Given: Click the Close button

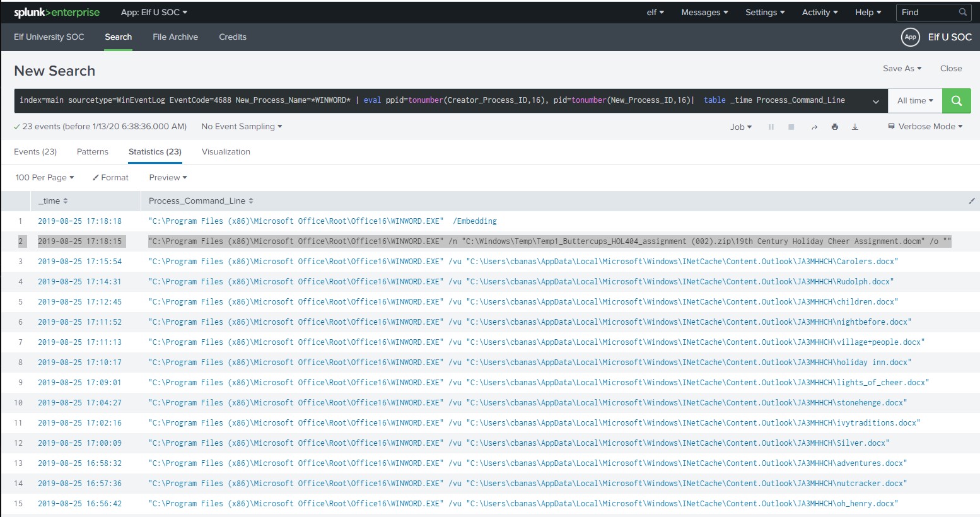Looking at the screenshot, I should pos(950,69).
